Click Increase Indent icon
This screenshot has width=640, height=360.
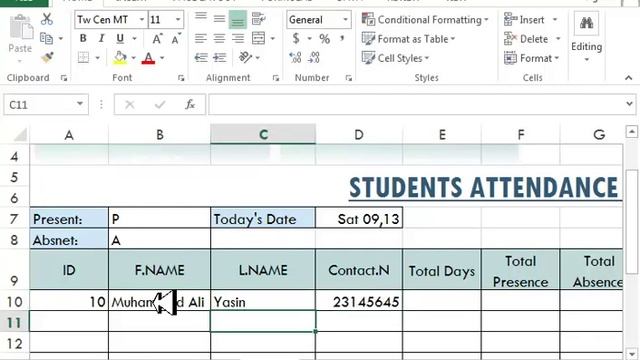(x=220, y=58)
